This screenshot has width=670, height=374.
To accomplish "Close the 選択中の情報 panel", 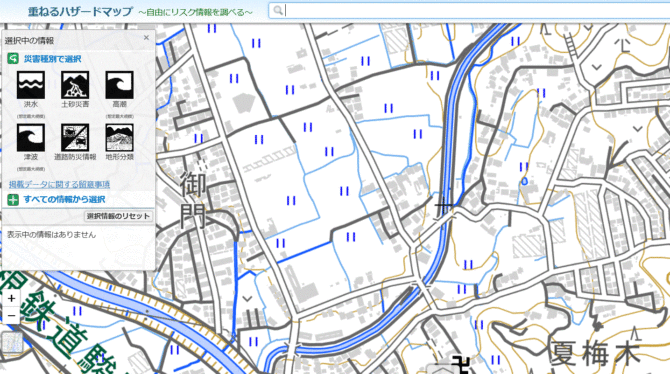I will (x=147, y=38).
